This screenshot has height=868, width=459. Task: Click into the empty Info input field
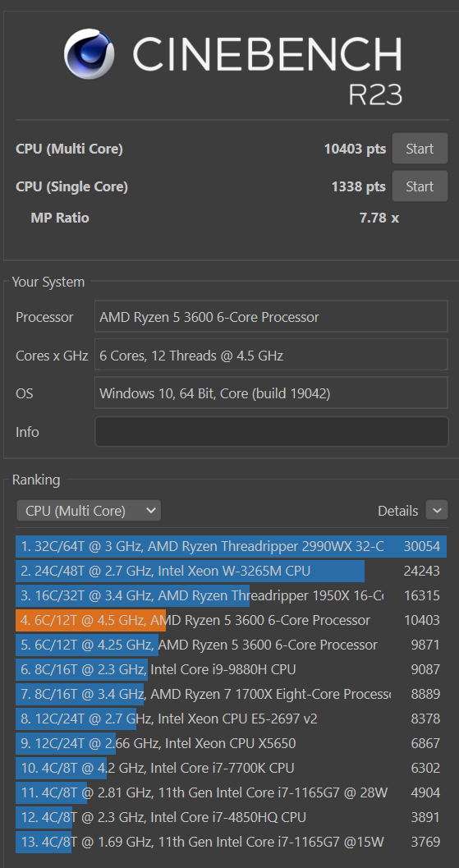point(271,432)
